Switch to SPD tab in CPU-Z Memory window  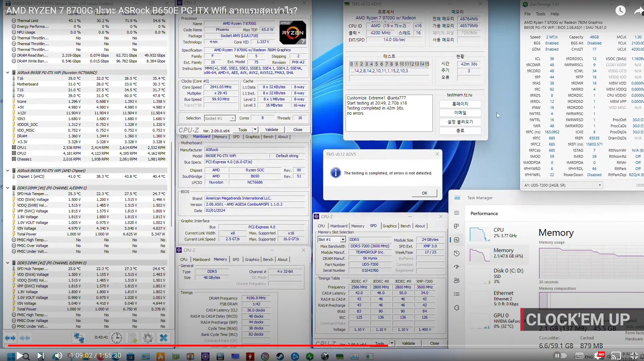click(236, 260)
